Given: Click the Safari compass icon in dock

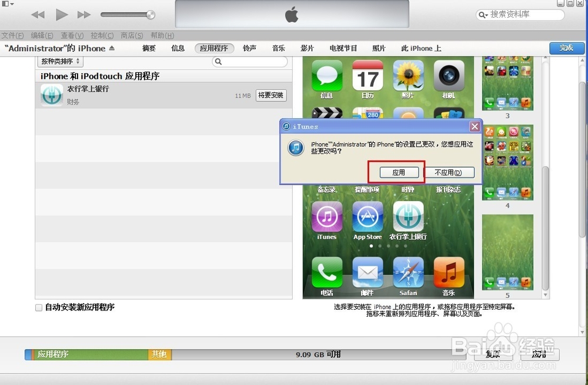Looking at the screenshot, I should 408,273.
